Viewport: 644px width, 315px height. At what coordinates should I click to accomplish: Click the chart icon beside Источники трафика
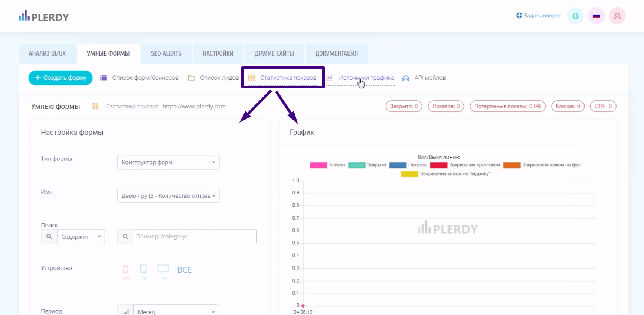329,78
